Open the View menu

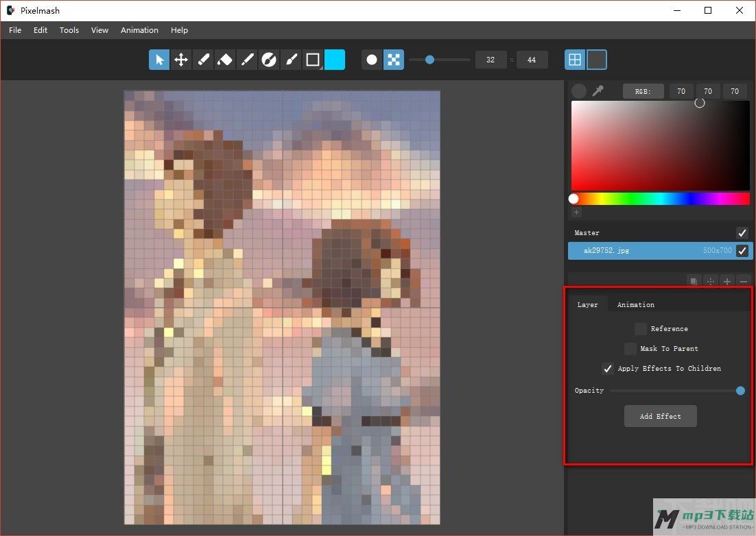point(99,30)
